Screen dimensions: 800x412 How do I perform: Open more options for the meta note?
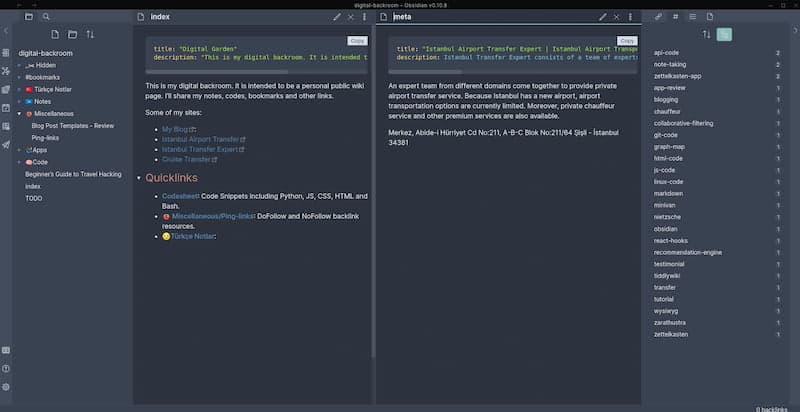click(x=627, y=17)
